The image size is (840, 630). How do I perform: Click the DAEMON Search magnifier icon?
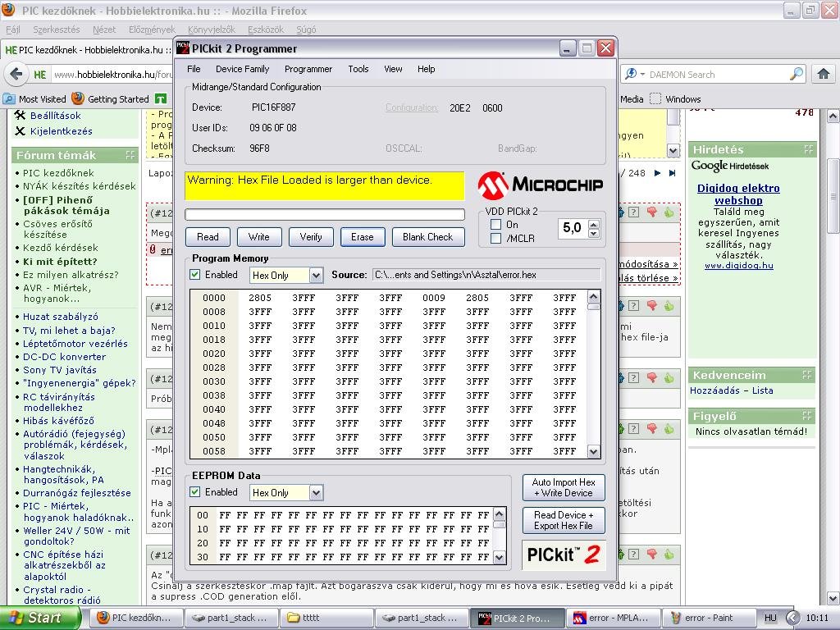tap(797, 74)
